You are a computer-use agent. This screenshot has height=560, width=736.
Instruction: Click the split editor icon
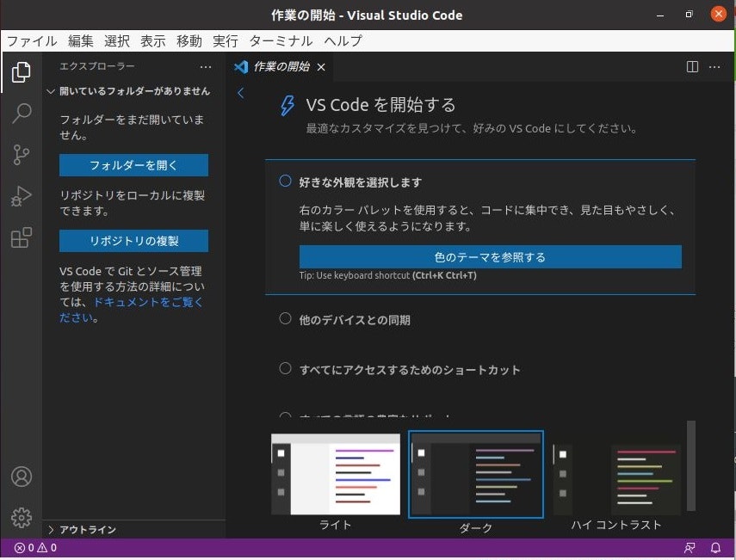click(x=692, y=66)
